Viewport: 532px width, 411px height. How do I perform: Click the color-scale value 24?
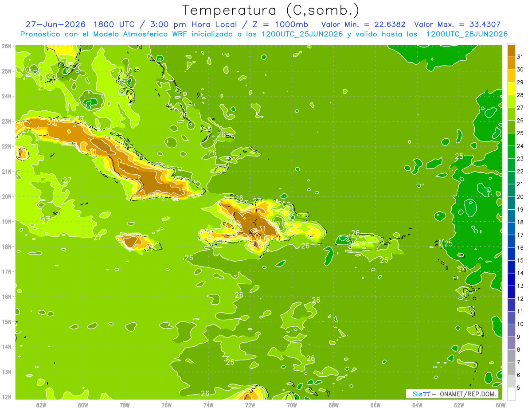tap(520, 146)
